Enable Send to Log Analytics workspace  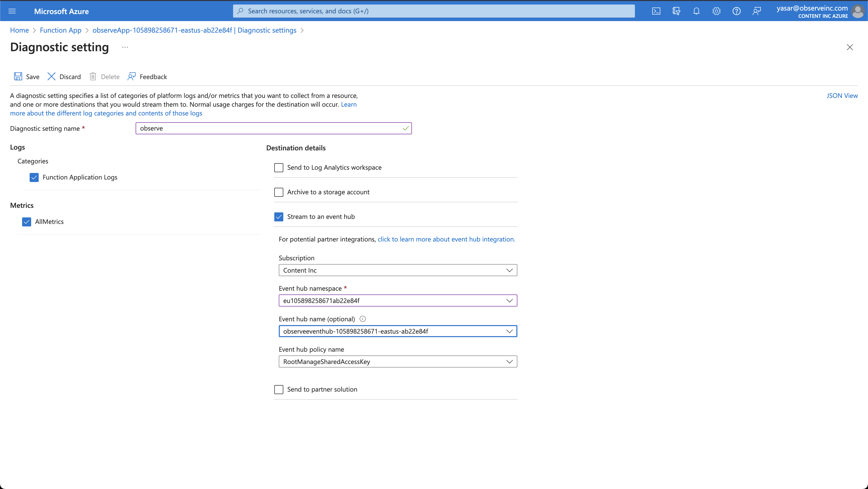pyautogui.click(x=279, y=167)
